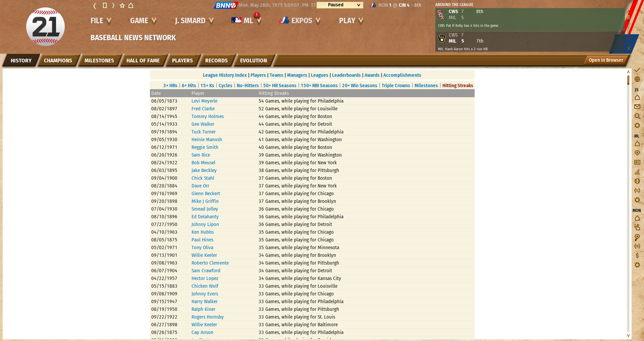This screenshot has width=644, height=341.
Task: Click the back navigation arrow
Action: coord(95,5)
